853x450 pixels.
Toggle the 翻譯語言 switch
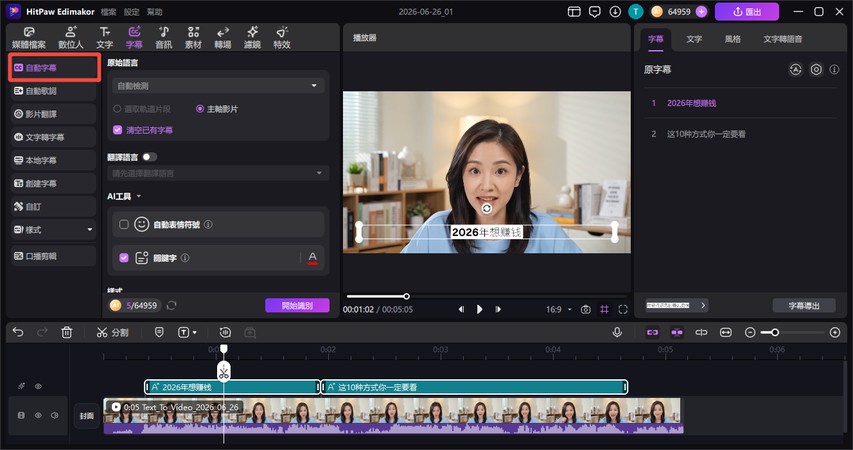point(149,157)
